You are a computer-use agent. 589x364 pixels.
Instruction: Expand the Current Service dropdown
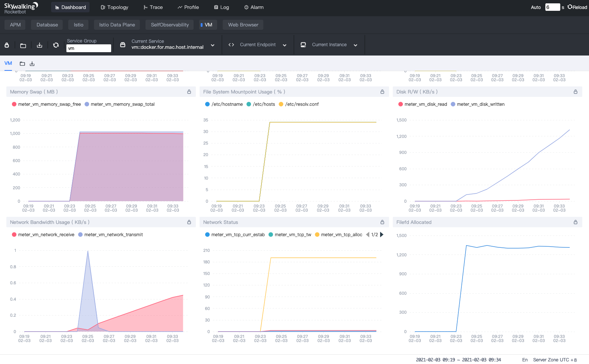213,45
